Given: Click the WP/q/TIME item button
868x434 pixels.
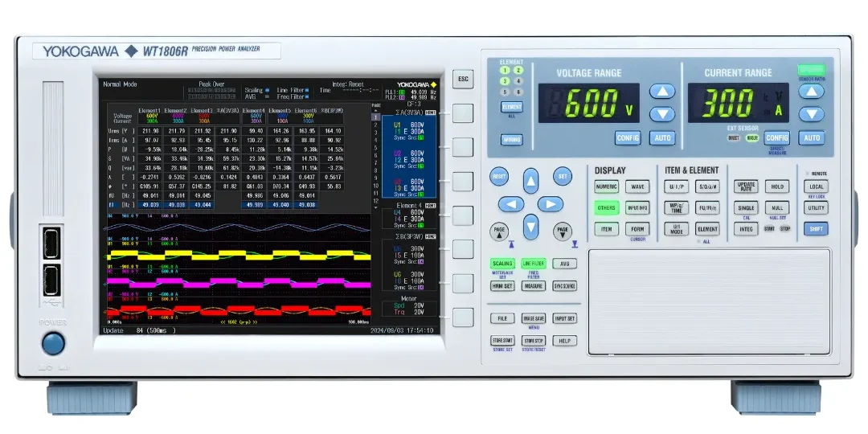Looking at the screenshot, I should click(x=677, y=208).
